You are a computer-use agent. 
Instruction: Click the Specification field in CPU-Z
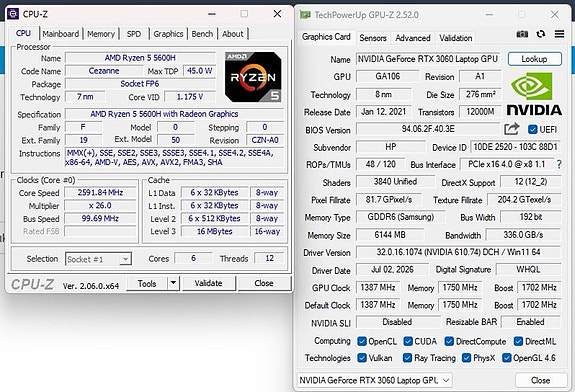[x=175, y=114]
